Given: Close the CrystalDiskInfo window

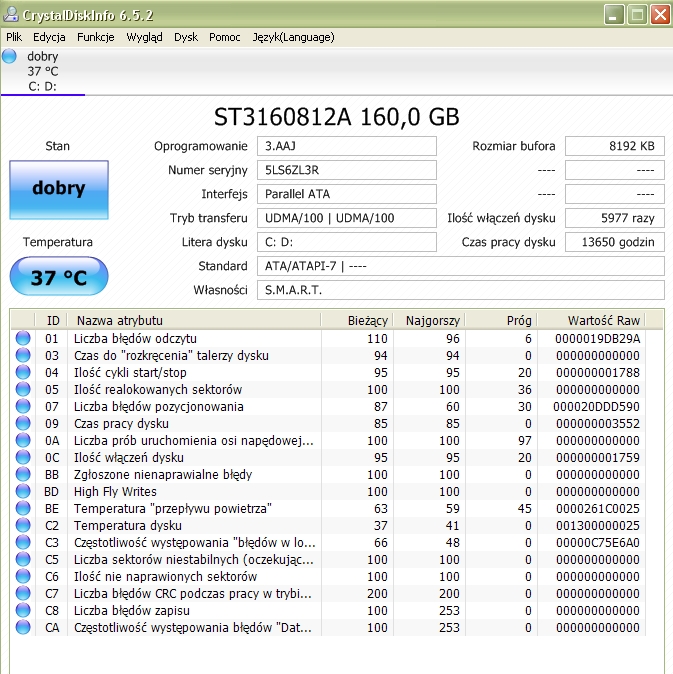Looking at the screenshot, I should coord(661,15).
